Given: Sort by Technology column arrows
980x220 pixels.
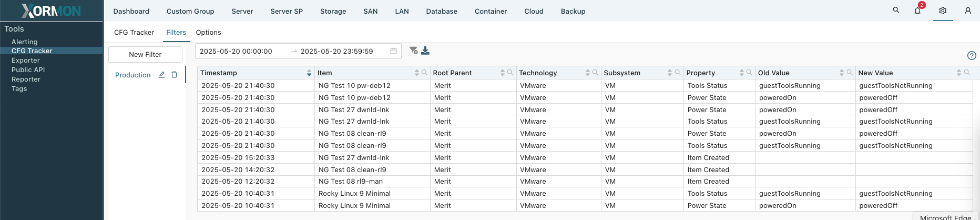Looking at the screenshot, I should point(588,73).
